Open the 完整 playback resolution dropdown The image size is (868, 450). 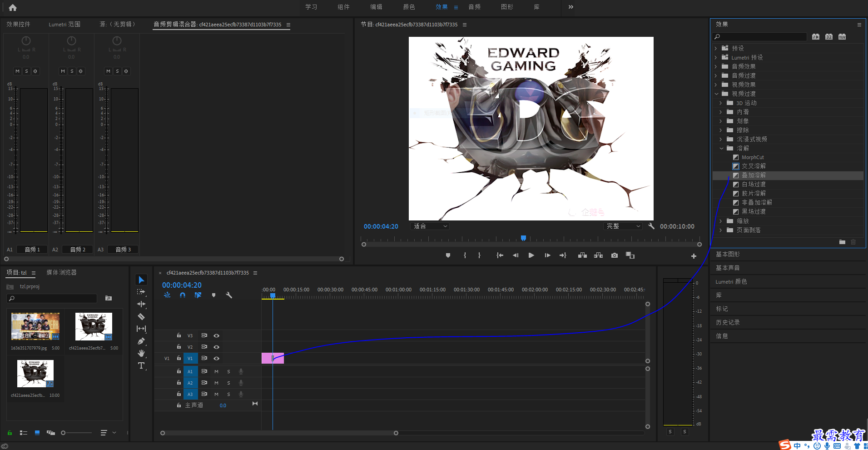(623, 226)
